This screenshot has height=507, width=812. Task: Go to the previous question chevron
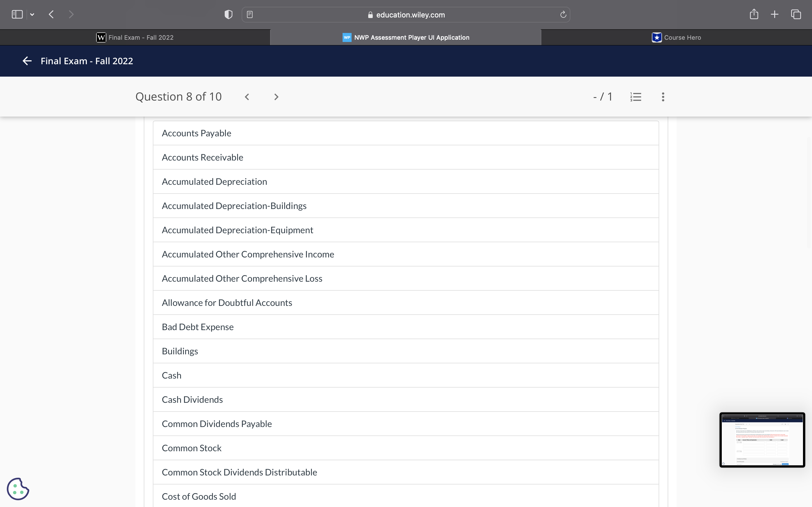point(247,97)
